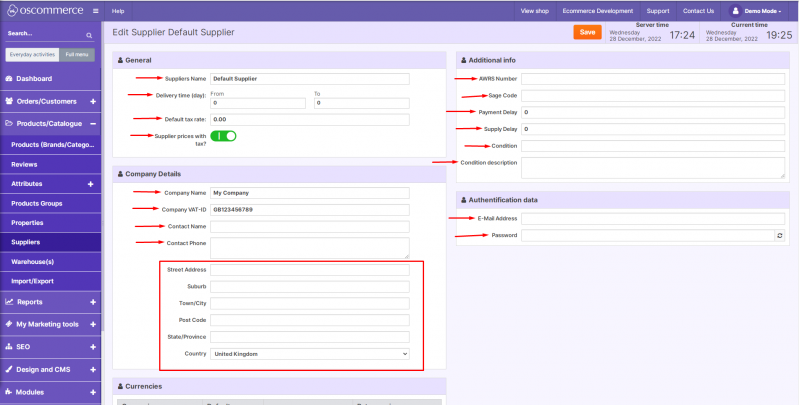Click the Supply Delay field
Image resolution: width=799 pixels, height=405 pixels.
pyautogui.click(x=653, y=129)
